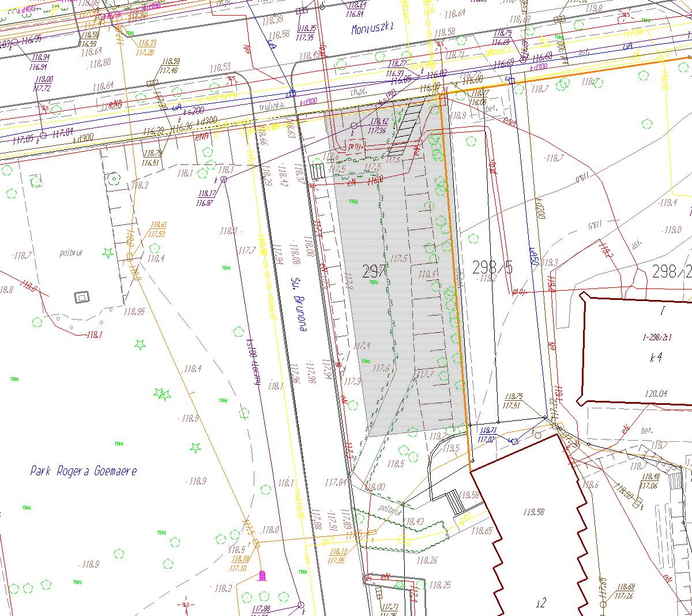Select elevation pair '119.75 / 117.51'

pyautogui.click(x=513, y=401)
